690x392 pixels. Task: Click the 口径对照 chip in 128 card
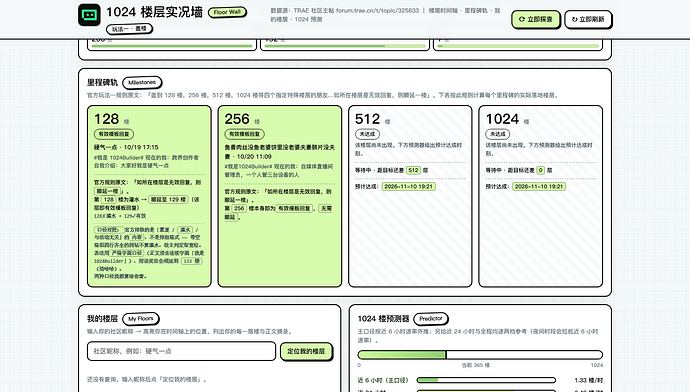pyautogui.click(x=108, y=230)
